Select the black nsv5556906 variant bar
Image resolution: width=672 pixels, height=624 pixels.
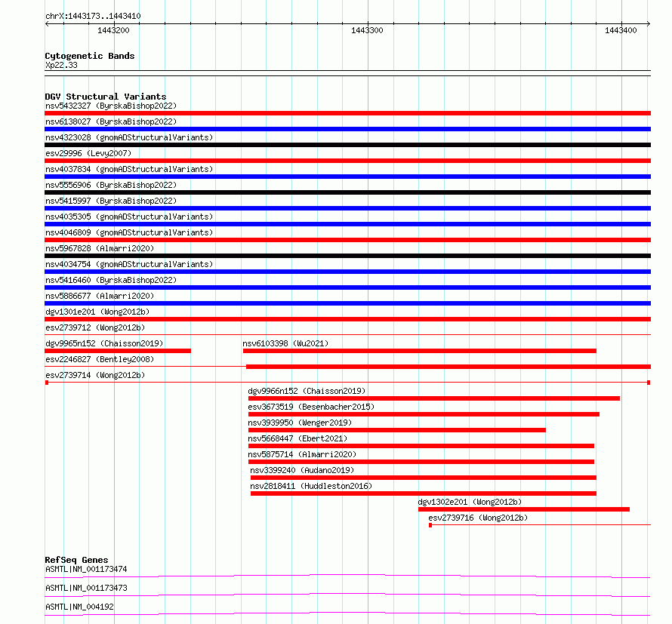pyautogui.click(x=347, y=192)
